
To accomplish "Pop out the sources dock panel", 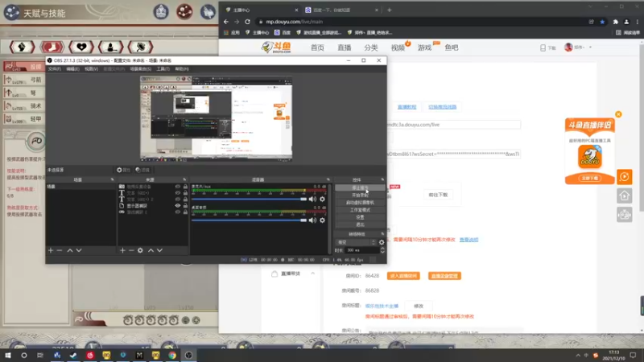I will click(184, 179).
